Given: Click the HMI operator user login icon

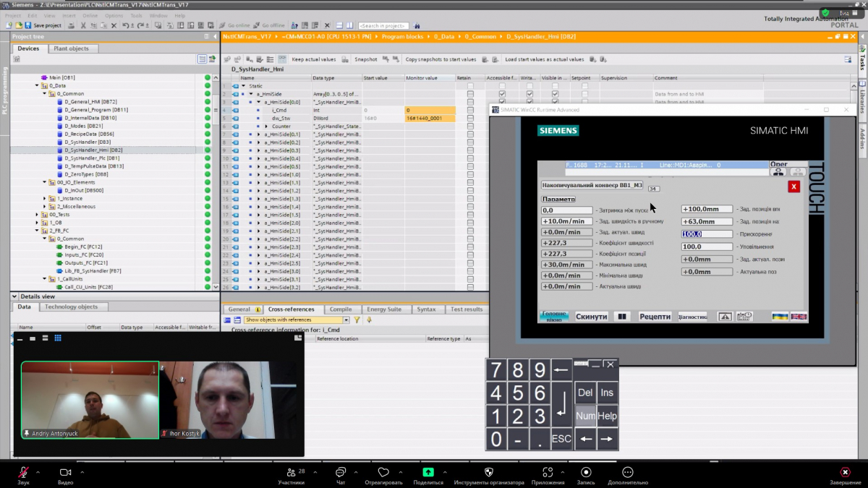Looking at the screenshot, I should click(778, 172).
